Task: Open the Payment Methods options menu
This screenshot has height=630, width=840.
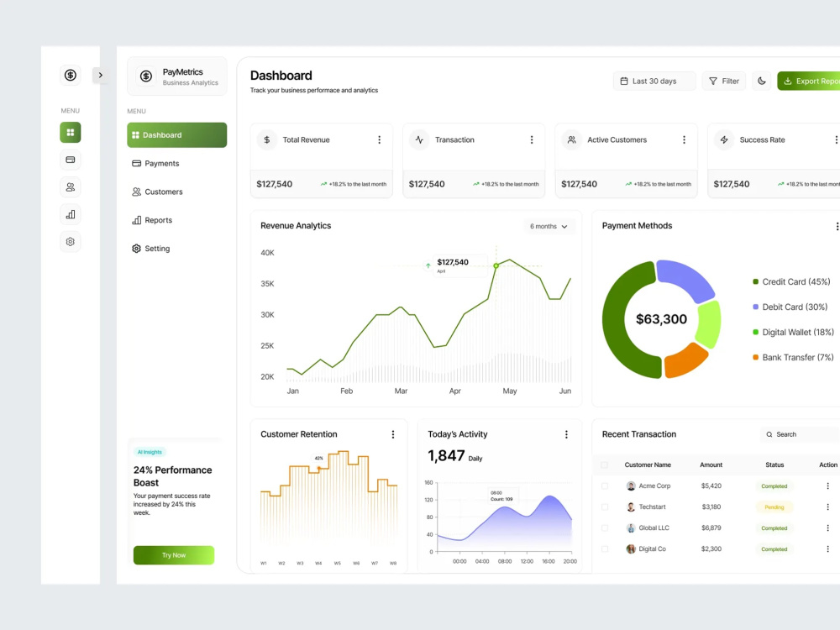Action: coord(837,226)
